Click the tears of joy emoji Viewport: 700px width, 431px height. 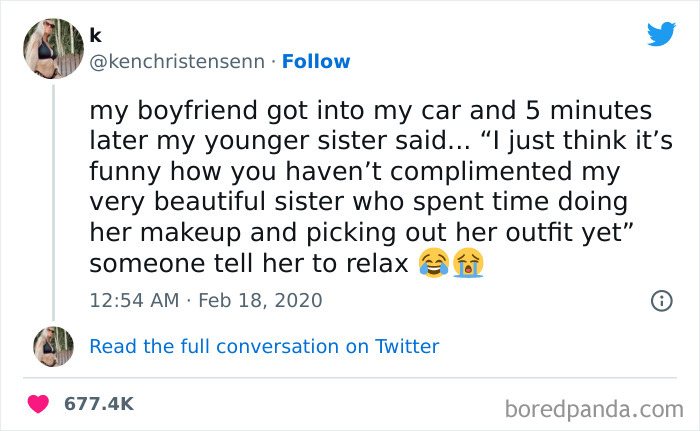pyautogui.click(x=434, y=265)
